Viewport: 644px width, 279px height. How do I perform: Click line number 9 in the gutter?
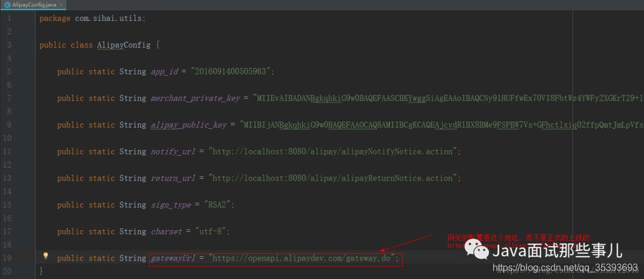9,125
